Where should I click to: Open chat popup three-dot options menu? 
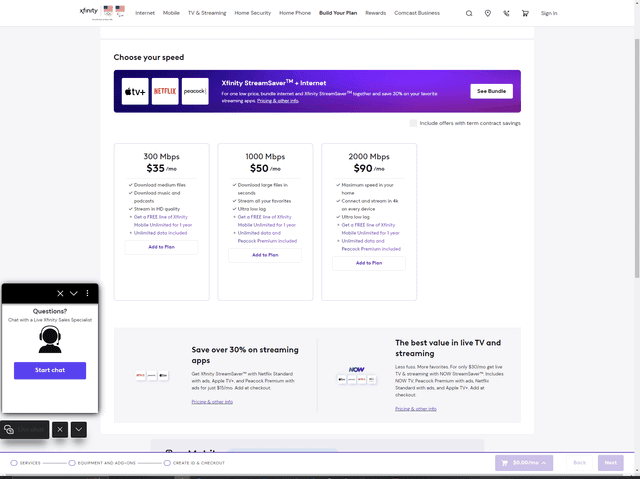click(x=87, y=293)
